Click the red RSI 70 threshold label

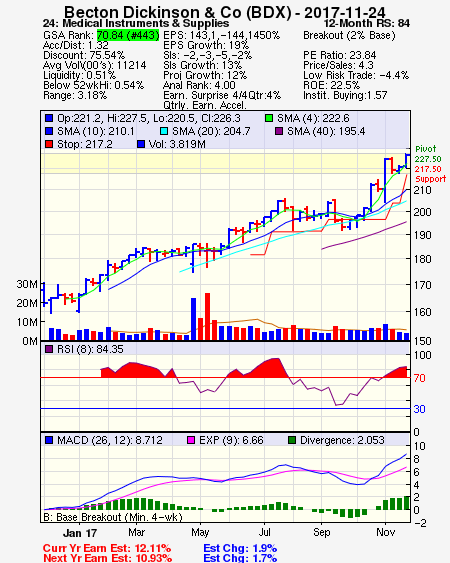(x=419, y=378)
